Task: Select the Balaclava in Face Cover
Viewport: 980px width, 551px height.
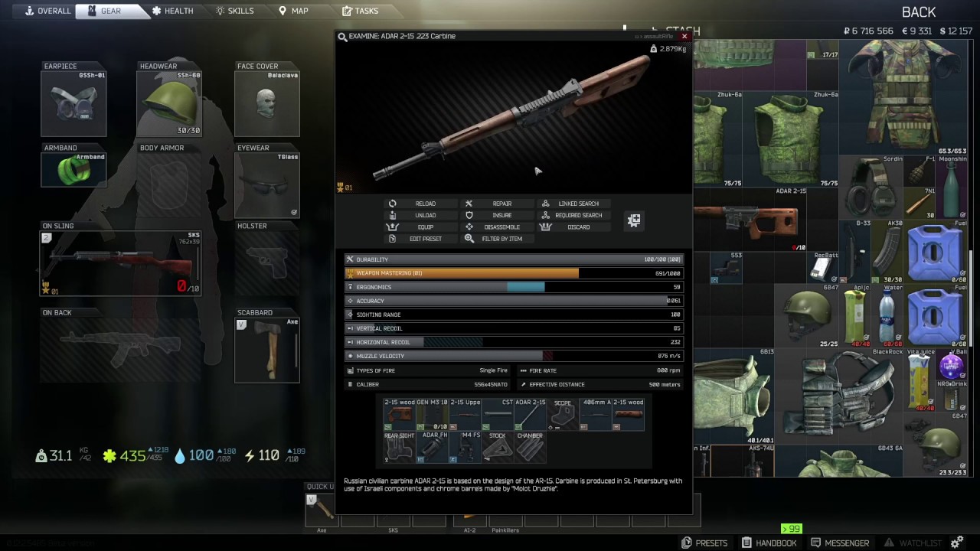Action: 266,104
